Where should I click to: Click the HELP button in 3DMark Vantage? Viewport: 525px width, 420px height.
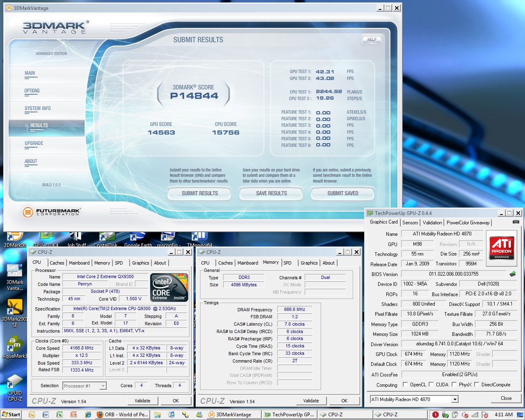pyautogui.click(x=372, y=40)
